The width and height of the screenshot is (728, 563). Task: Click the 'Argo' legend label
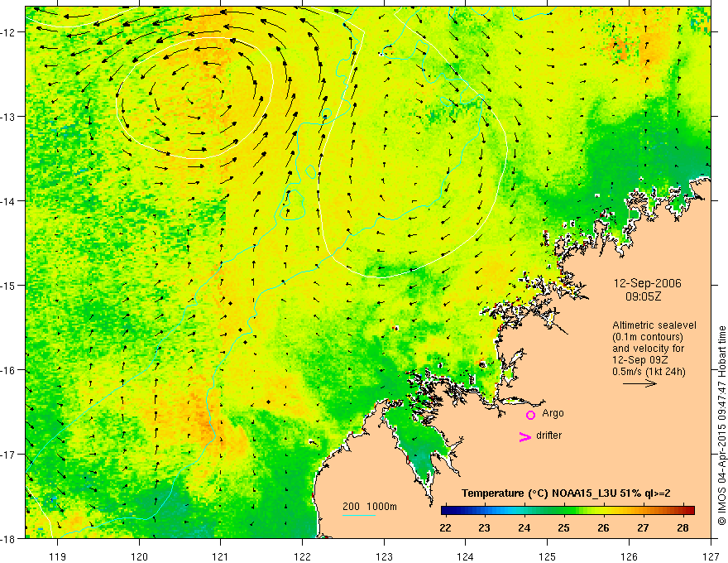click(x=553, y=413)
